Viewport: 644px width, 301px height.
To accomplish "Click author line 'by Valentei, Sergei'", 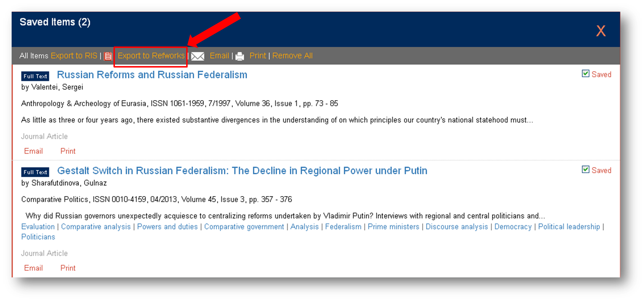I will [52, 87].
